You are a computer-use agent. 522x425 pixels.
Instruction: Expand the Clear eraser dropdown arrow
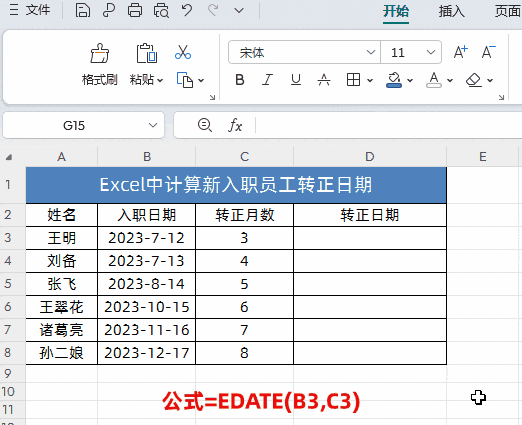point(490,80)
